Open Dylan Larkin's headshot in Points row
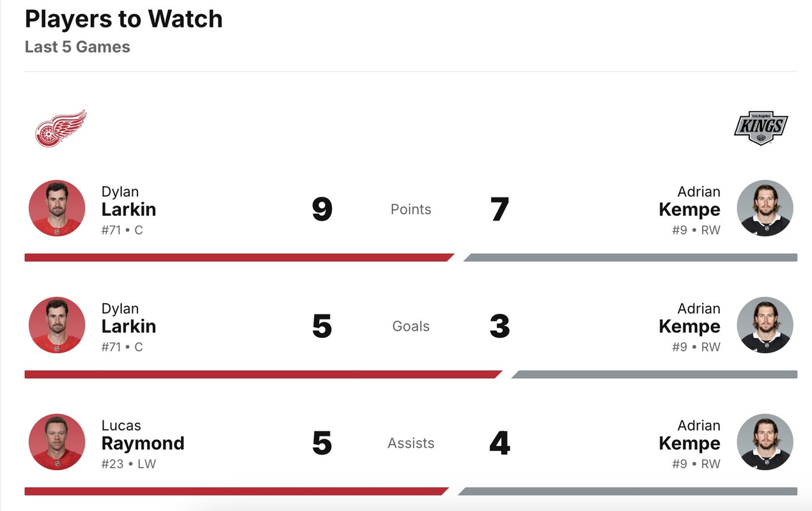812x511 pixels. pos(57,208)
